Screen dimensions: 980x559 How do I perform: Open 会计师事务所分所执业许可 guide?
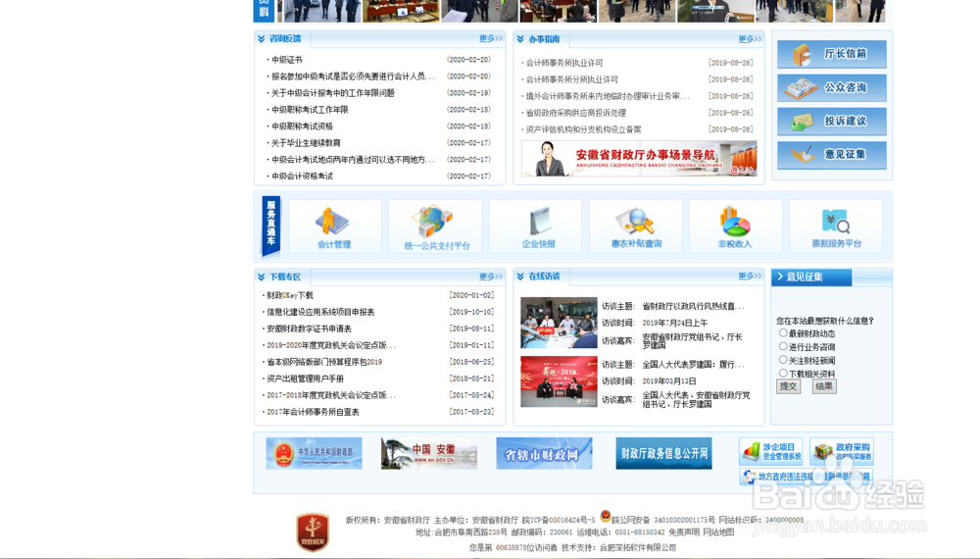coord(572,79)
